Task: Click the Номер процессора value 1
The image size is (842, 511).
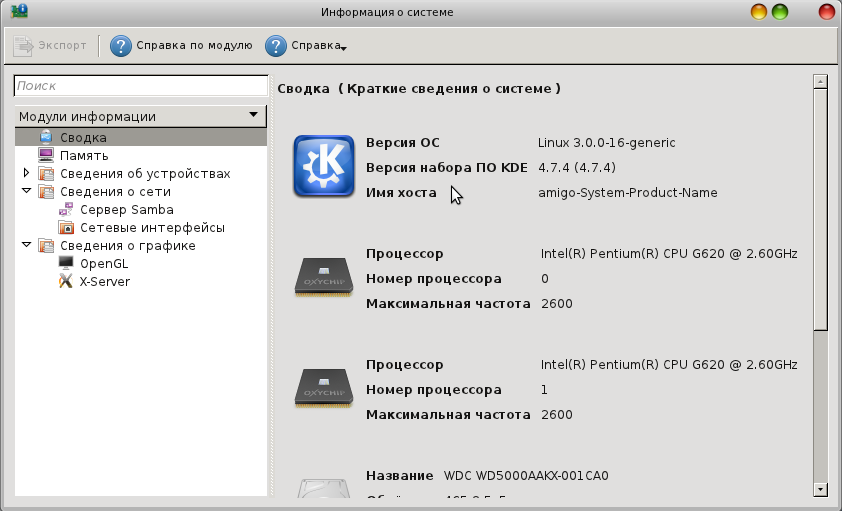Action: (x=544, y=390)
